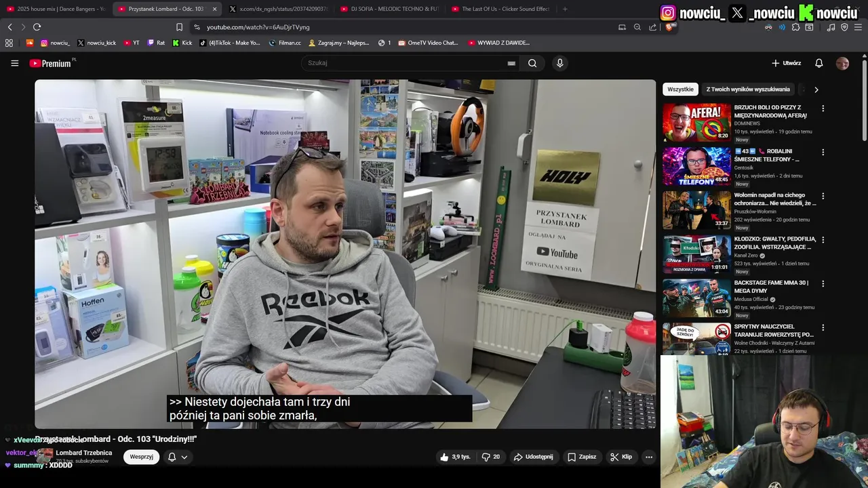
Task: Bookmark this page with the bookmark icon
Action: click(x=179, y=27)
